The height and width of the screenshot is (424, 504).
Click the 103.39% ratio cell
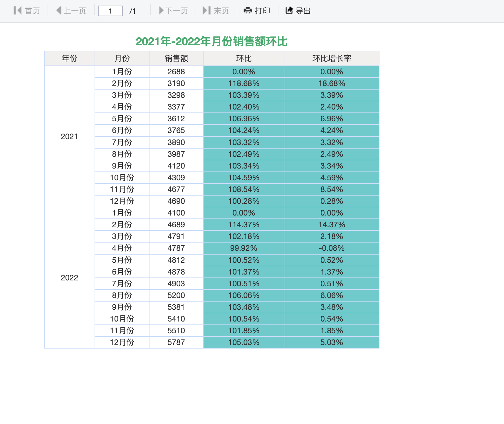point(244,95)
